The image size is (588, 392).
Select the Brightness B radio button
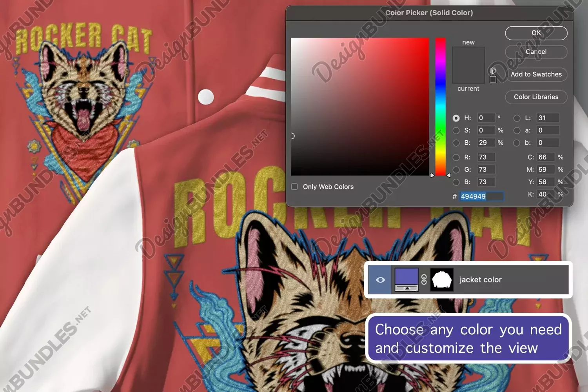coord(456,143)
